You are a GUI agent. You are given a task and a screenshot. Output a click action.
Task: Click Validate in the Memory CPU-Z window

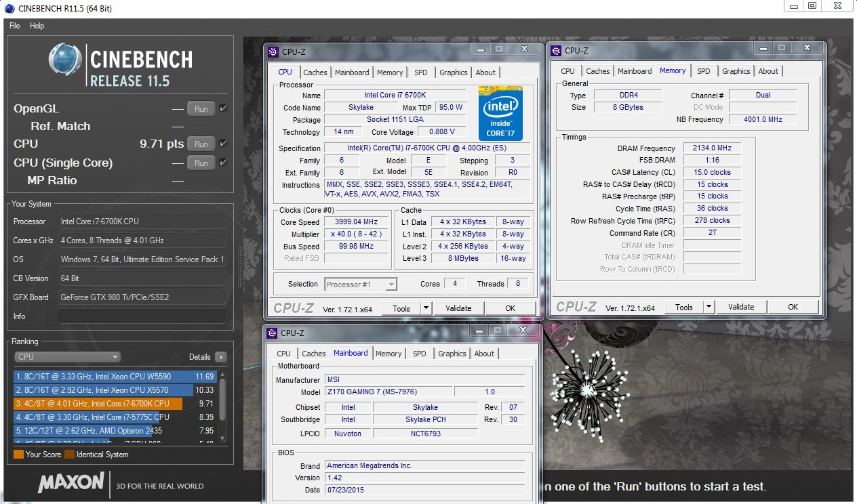741,307
